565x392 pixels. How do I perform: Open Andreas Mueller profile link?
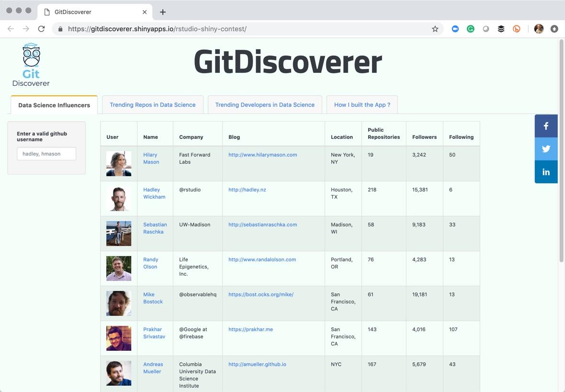[x=153, y=368]
